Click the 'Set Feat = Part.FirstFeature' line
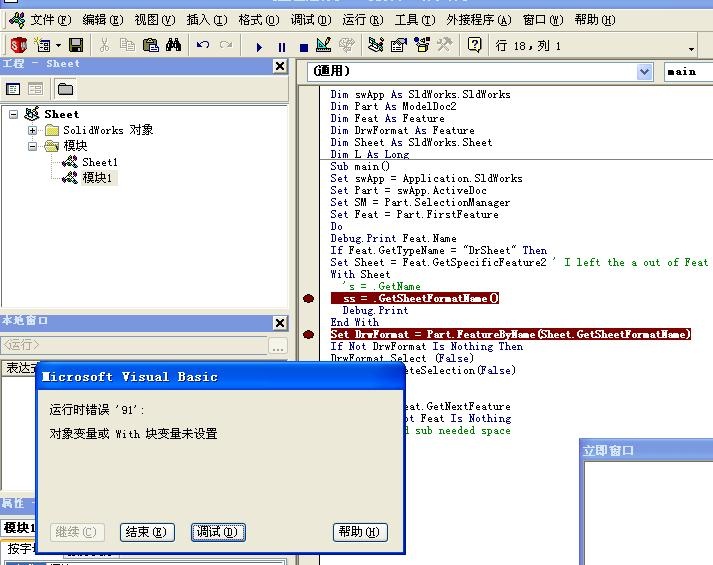The image size is (713, 565). pyautogui.click(x=414, y=215)
